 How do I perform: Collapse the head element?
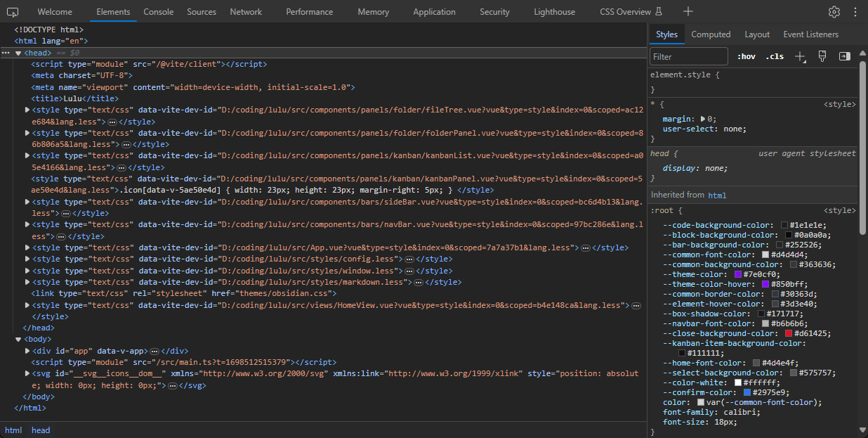pos(18,52)
